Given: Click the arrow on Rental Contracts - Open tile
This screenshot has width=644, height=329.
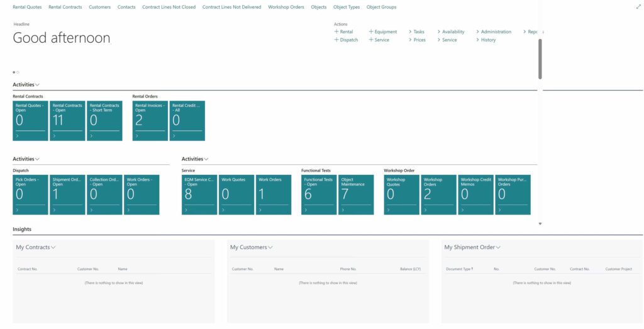Looking at the screenshot, I should pyautogui.click(x=55, y=135).
